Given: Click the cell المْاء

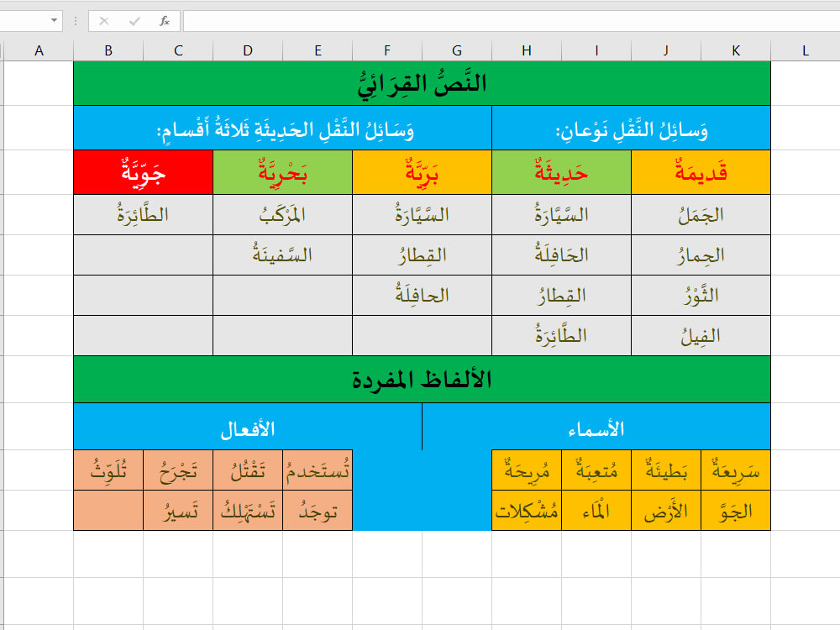Looking at the screenshot, I should (x=596, y=511).
